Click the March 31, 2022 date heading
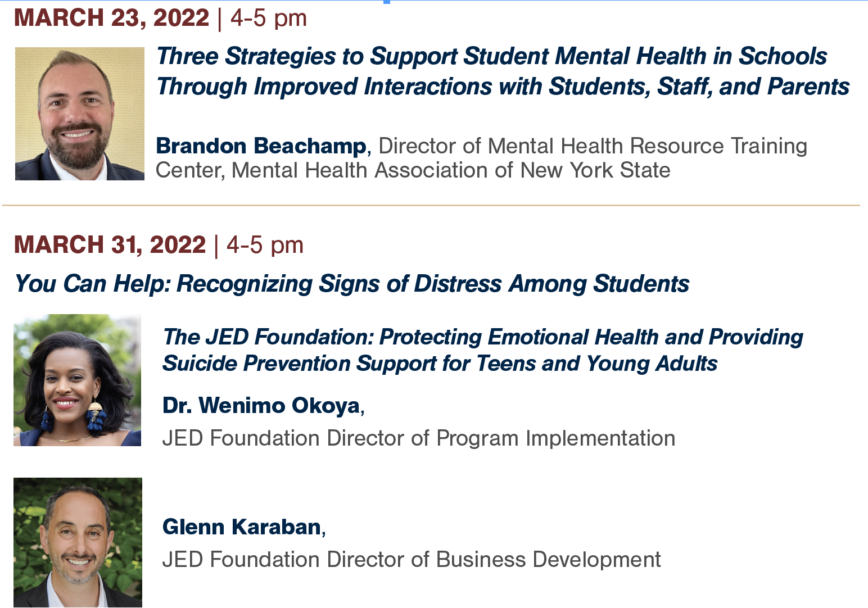Screen dimensions: 868x608 (110, 244)
